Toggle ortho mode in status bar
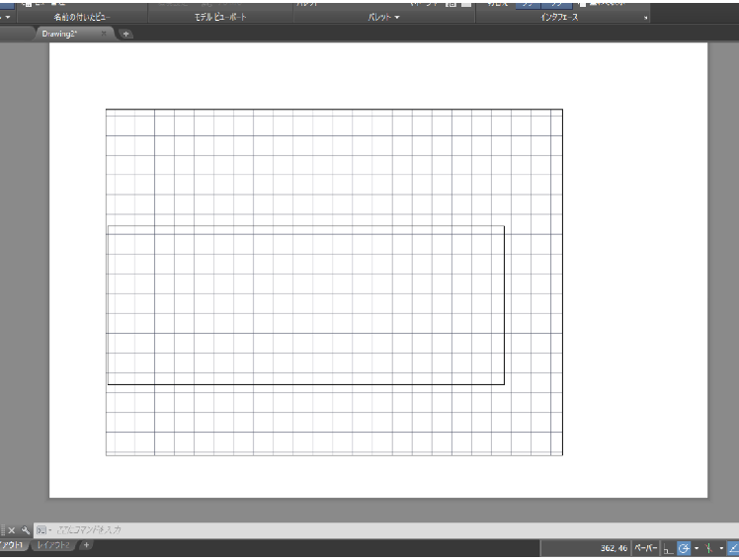This screenshot has width=739, height=560. [668, 549]
